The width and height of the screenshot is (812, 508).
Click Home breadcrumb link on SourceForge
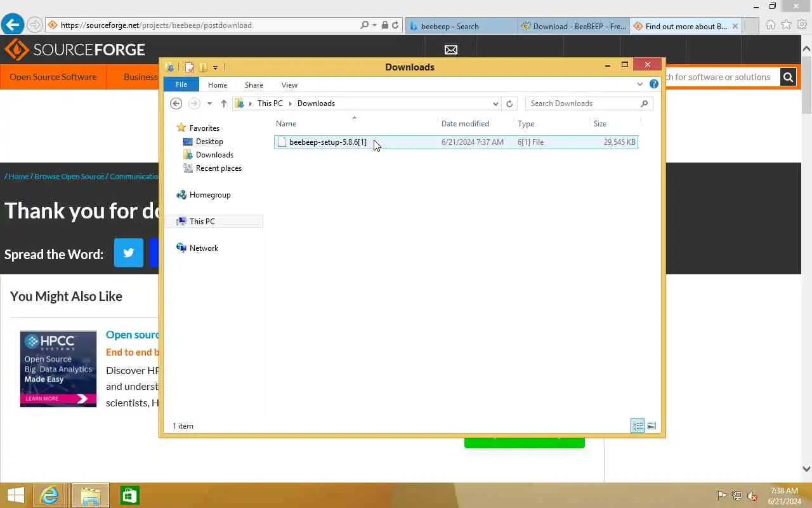18,177
